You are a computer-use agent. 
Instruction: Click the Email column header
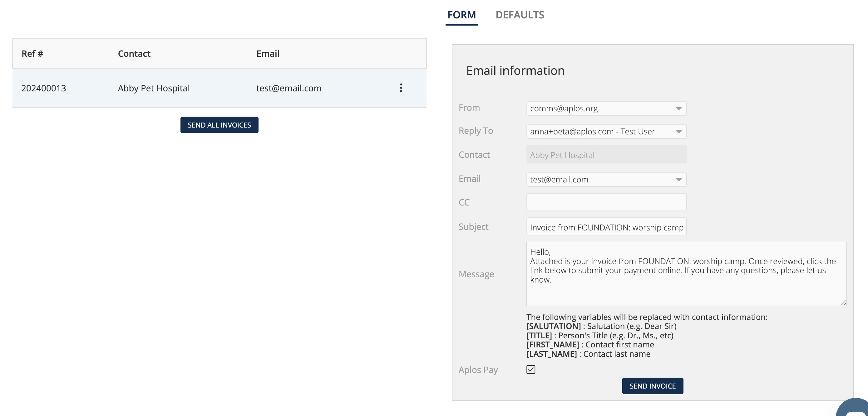pyautogui.click(x=268, y=54)
